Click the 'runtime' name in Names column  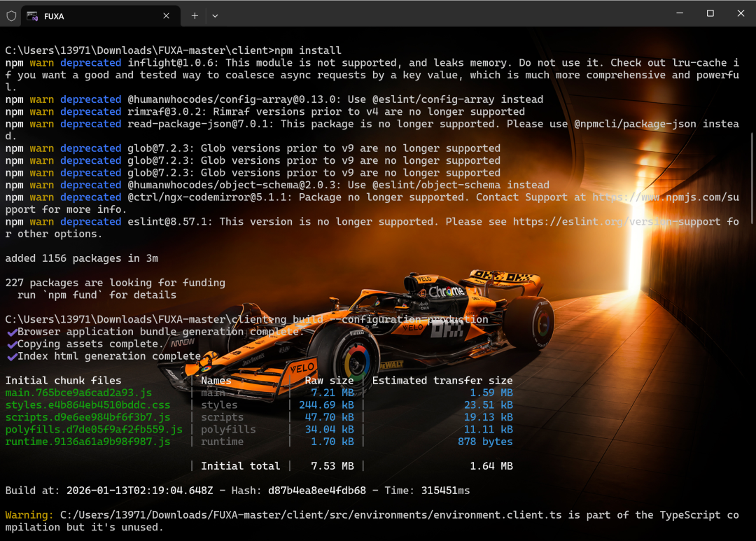pos(223,442)
